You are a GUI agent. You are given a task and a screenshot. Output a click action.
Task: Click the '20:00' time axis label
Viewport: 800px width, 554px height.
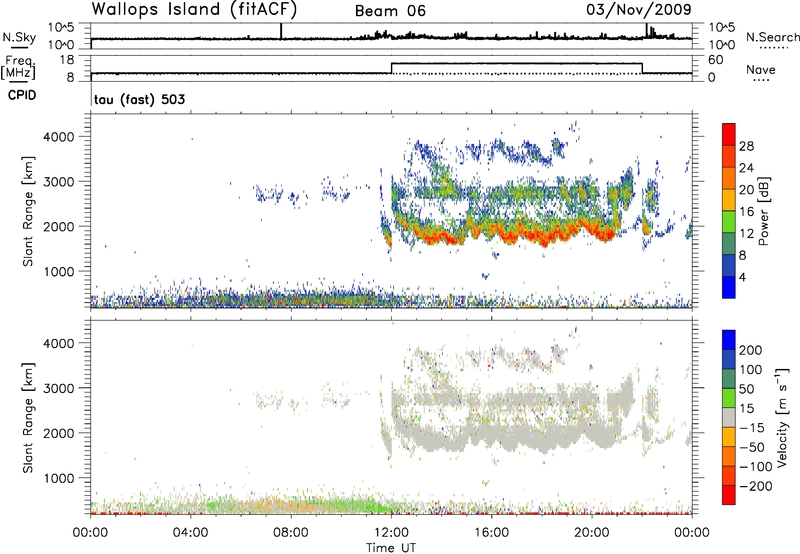click(592, 533)
